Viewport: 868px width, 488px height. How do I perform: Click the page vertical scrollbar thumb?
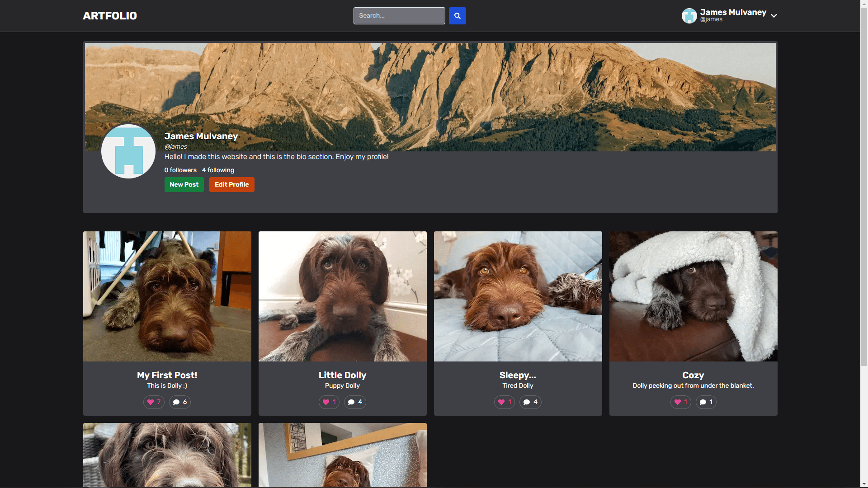(x=864, y=188)
